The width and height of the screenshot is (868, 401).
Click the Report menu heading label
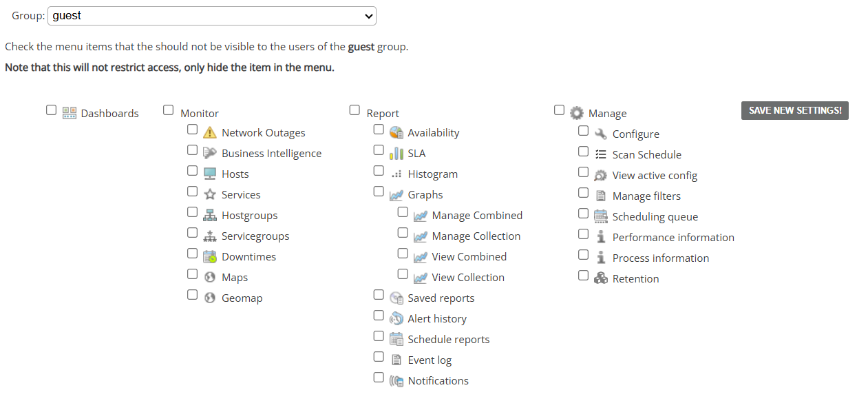pyautogui.click(x=383, y=114)
